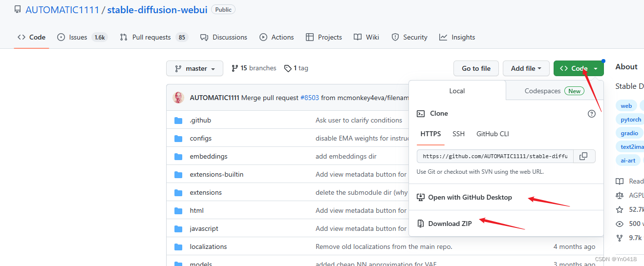This screenshot has width=644, height=266.
Task: Click the Issues count badge 1.6k
Action: pyautogui.click(x=100, y=37)
